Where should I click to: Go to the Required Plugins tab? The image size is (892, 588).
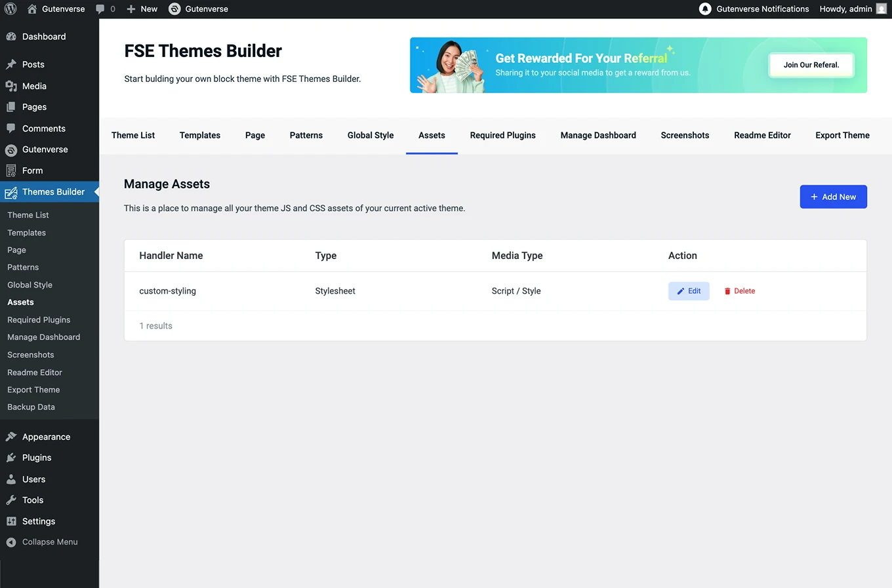(502, 135)
